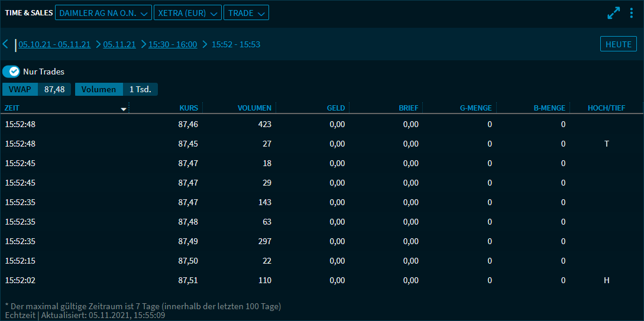Image resolution: width=644 pixels, height=321 pixels.
Task: Go to 05.10.21 - 05.11.21 date range
Action: coord(54,44)
